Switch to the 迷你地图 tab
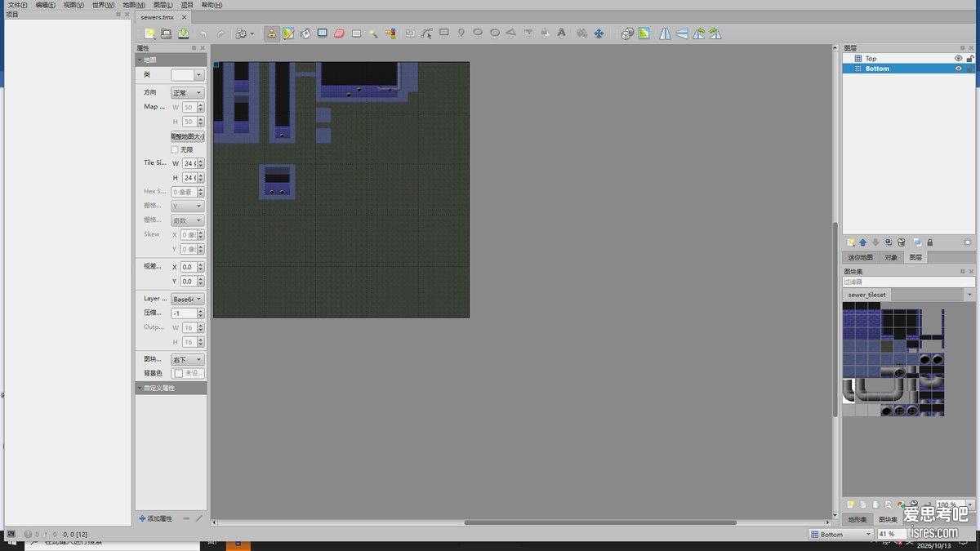 859,257
